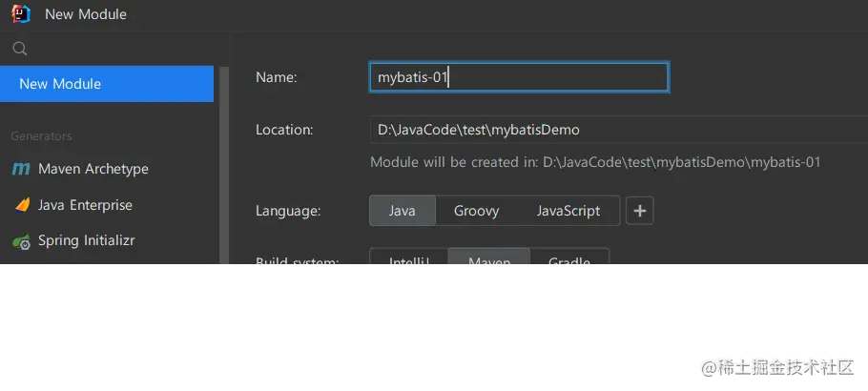Click the Java Enterprise icon
868x391 pixels.
click(x=22, y=205)
